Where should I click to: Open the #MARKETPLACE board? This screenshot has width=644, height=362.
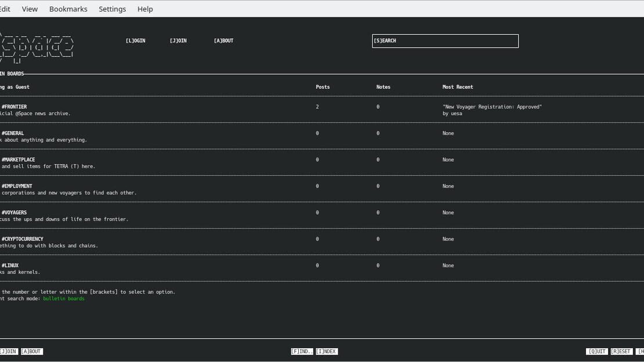point(18,160)
